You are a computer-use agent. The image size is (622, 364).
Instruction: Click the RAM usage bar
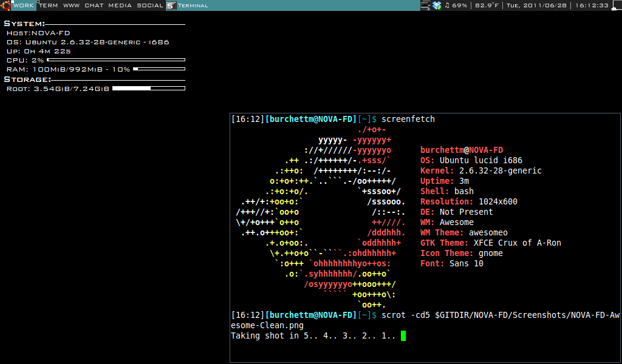pos(159,69)
